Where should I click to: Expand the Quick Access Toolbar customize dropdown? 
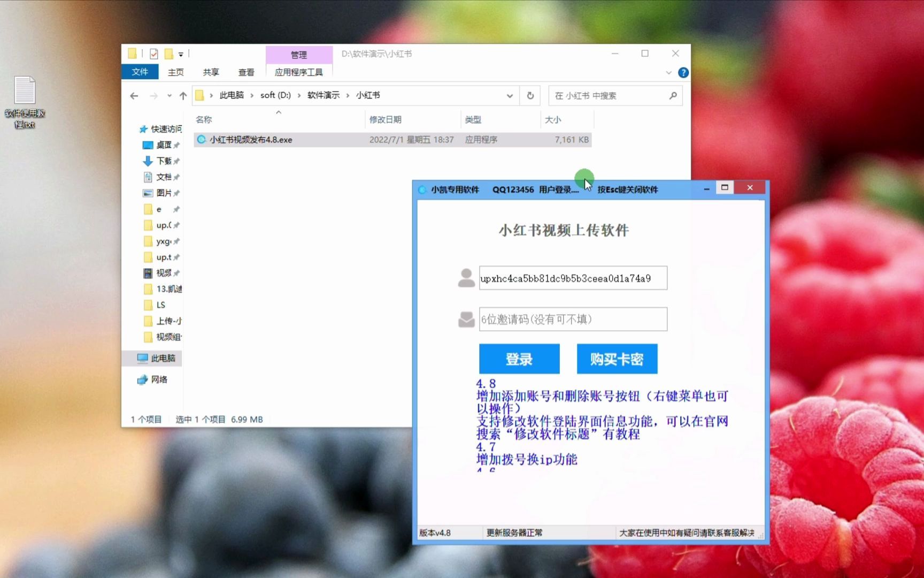tap(181, 54)
